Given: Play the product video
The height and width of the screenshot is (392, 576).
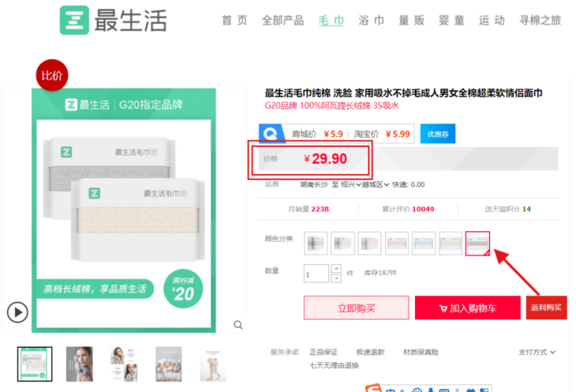Looking at the screenshot, I should click(17, 312).
